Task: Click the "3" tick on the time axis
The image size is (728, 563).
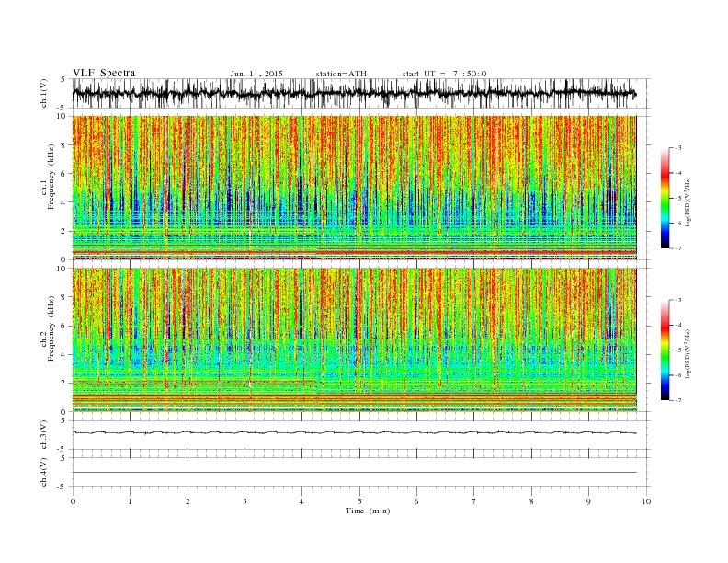Action: pyautogui.click(x=245, y=501)
